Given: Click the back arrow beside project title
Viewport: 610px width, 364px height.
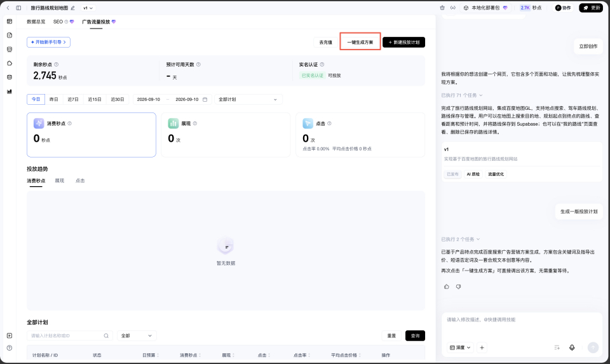Looking at the screenshot, I should pyautogui.click(x=8, y=8).
